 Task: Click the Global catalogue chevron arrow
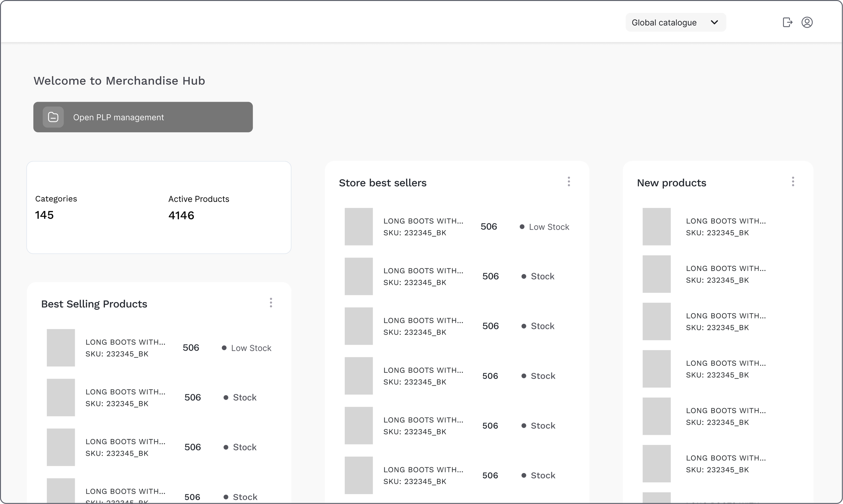click(714, 22)
